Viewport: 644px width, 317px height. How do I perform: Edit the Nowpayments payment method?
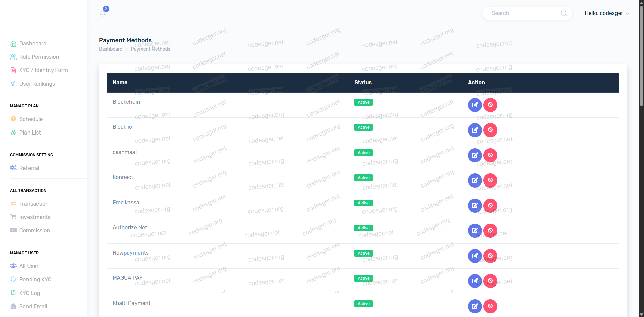(x=475, y=256)
